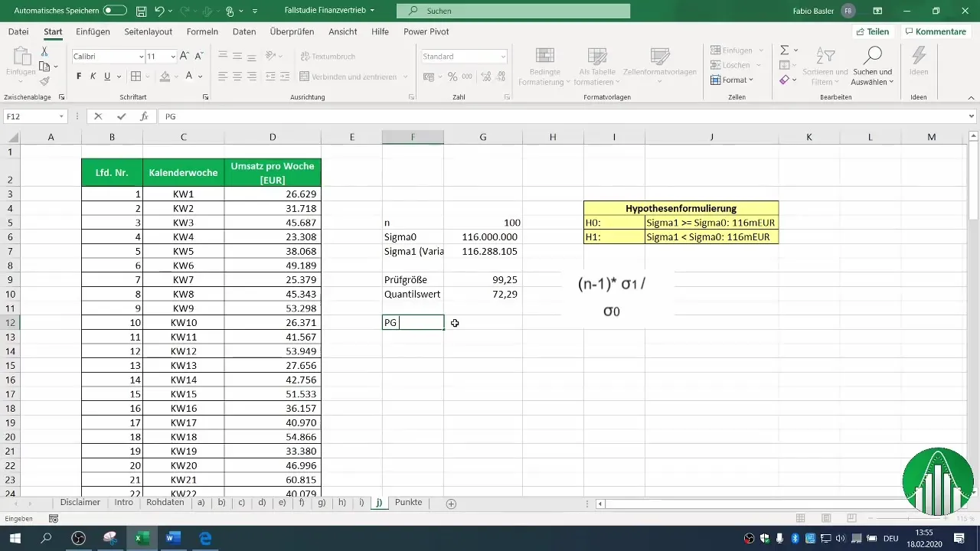Screen dimensions: 980x551
Task: Open the Calibri font name dropdown
Action: pos(141,57)
